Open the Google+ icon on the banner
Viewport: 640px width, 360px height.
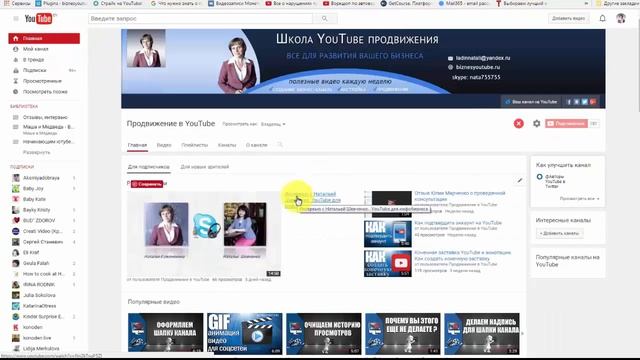pyautogui.click(x=593, y=102)
